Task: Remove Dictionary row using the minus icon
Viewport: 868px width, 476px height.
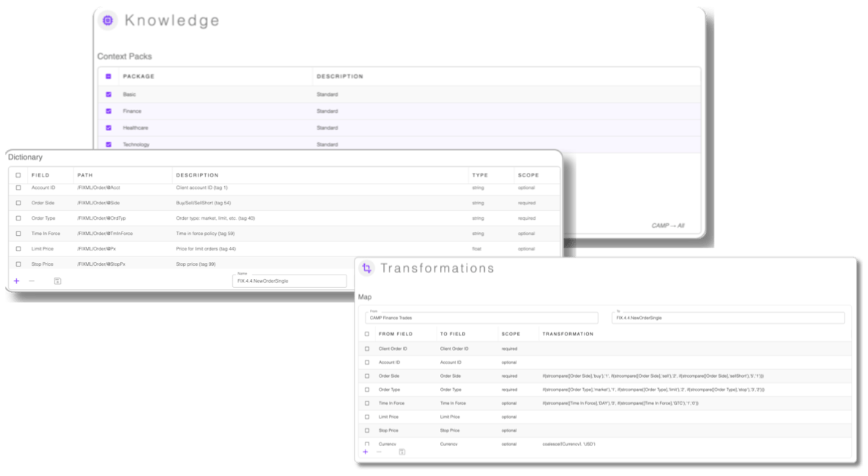Action: [x=31, y=280]
